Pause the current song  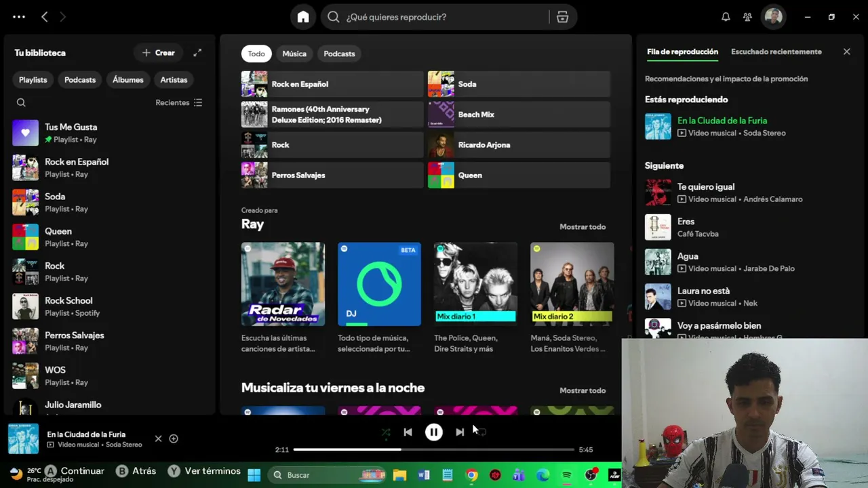[x=434, y=432]
